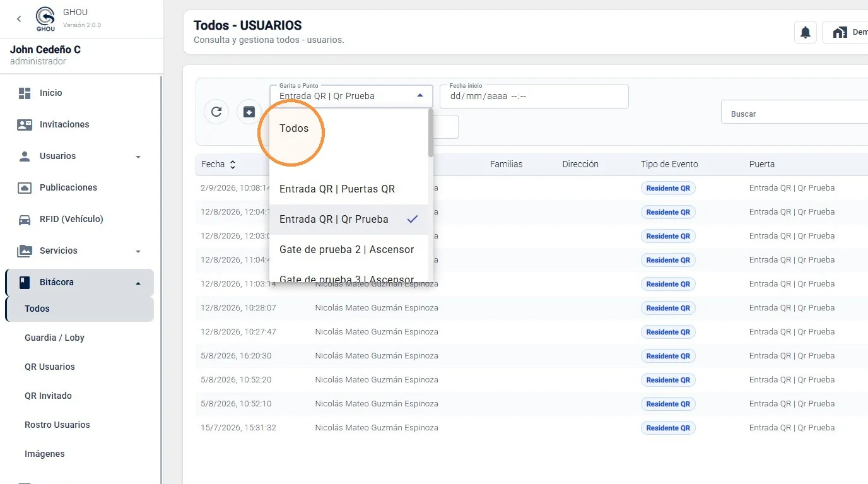Click the Inicio dashboard icon
The width and height of the screenshot is (868, 484).
point(25,93)
